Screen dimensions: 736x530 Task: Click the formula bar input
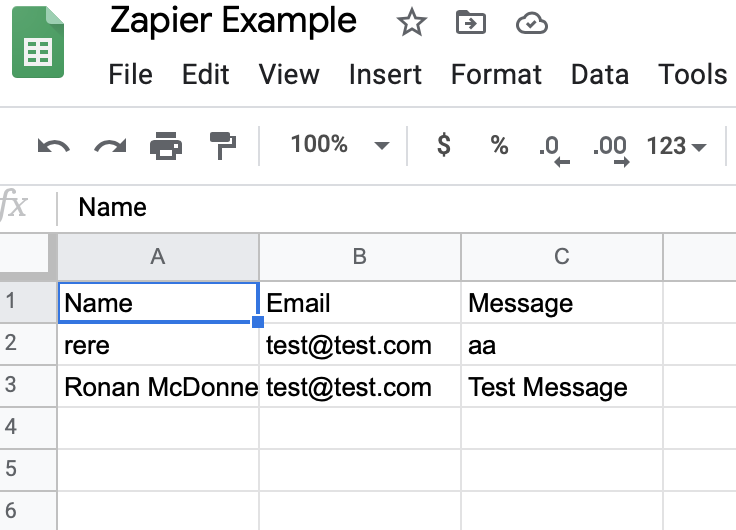(400, 207)
